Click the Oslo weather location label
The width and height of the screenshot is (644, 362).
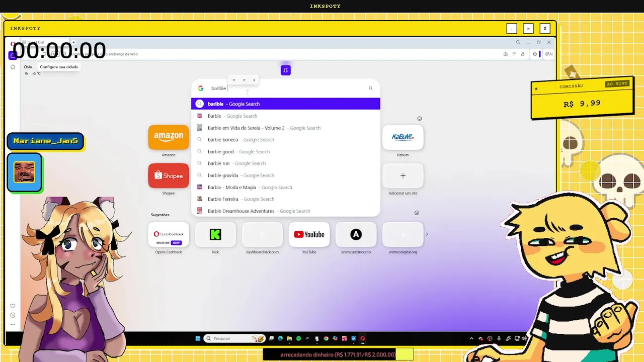click(28, 67)
